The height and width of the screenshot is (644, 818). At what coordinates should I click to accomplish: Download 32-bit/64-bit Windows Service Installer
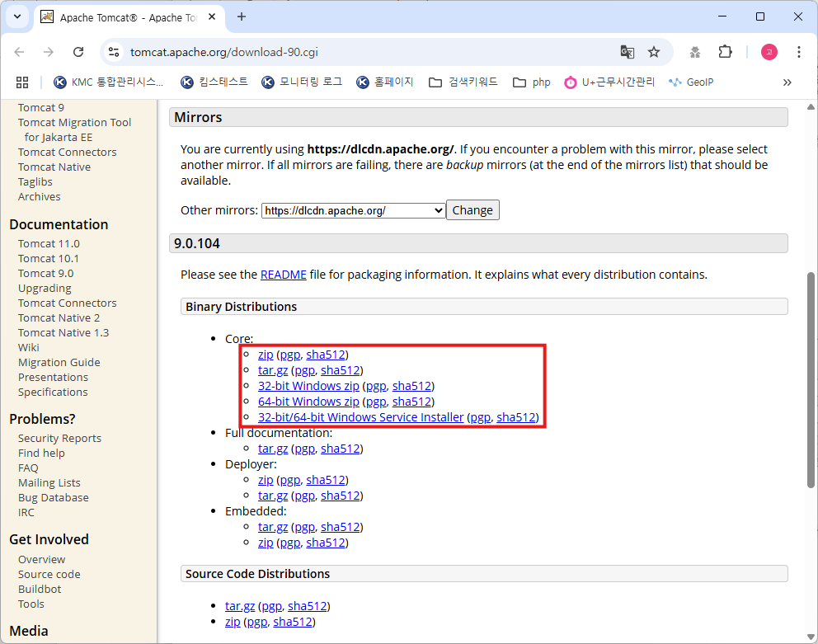pyautogui.click(x=360, y=417)
